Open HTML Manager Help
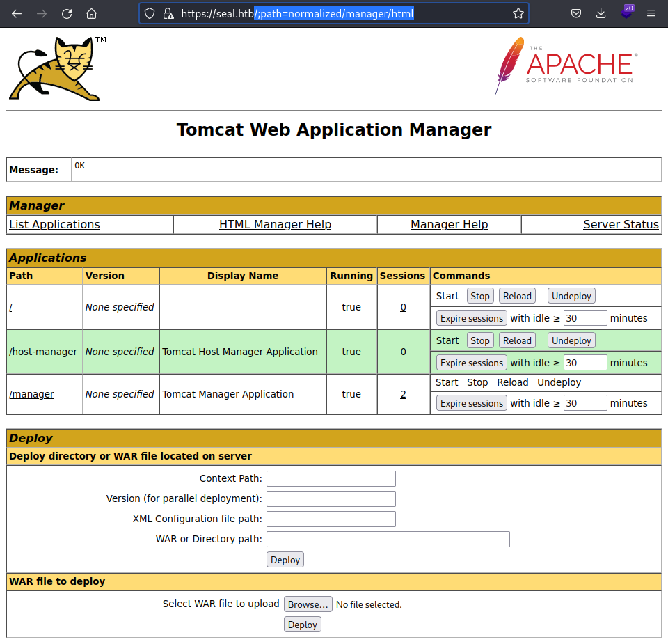The image size is (668, 644). 276,225
